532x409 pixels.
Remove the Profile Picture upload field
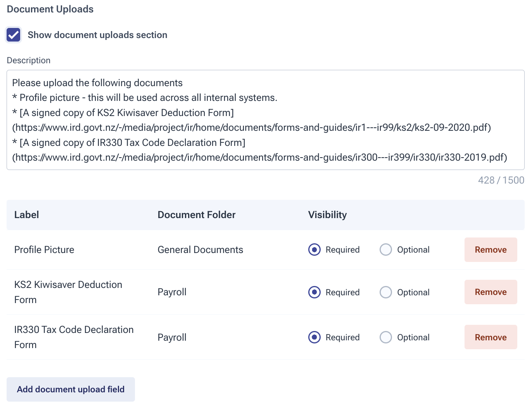[x=491, y=250]
